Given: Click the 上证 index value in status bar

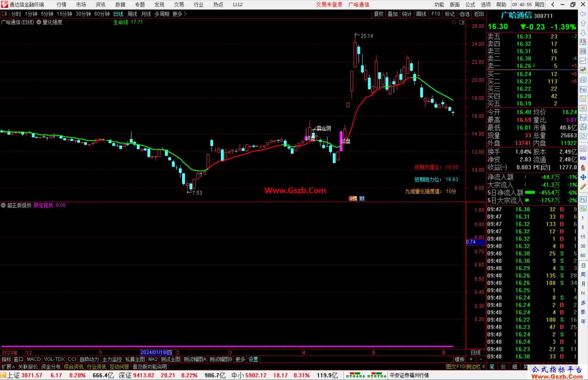Looking at the screenshot, I should 32,375.
